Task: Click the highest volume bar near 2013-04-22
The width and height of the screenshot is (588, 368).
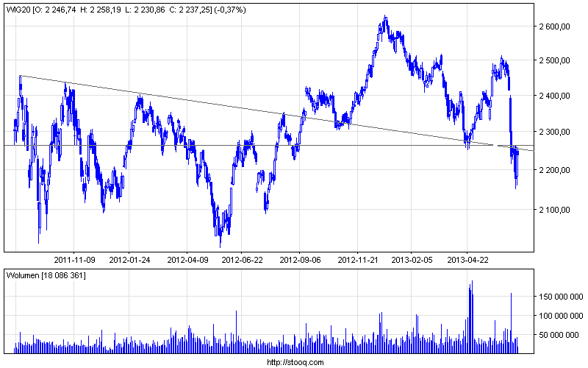Action: pyautogui.click(x=472, y=317)
